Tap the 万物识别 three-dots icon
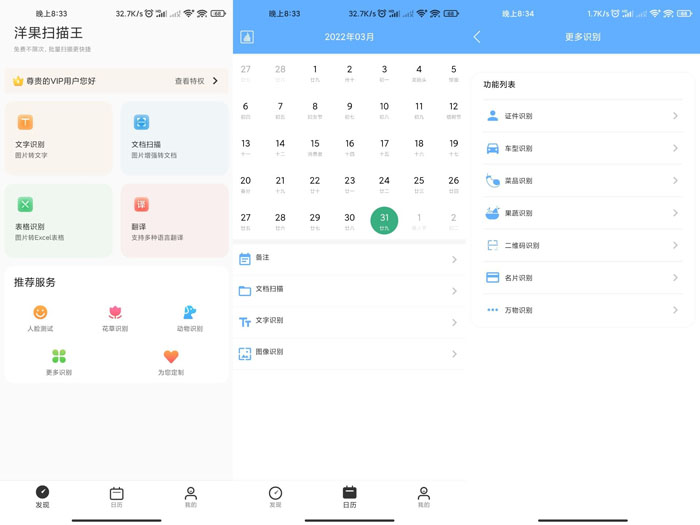The width and height of the screenshot is (700, 525). click(492, 310)
